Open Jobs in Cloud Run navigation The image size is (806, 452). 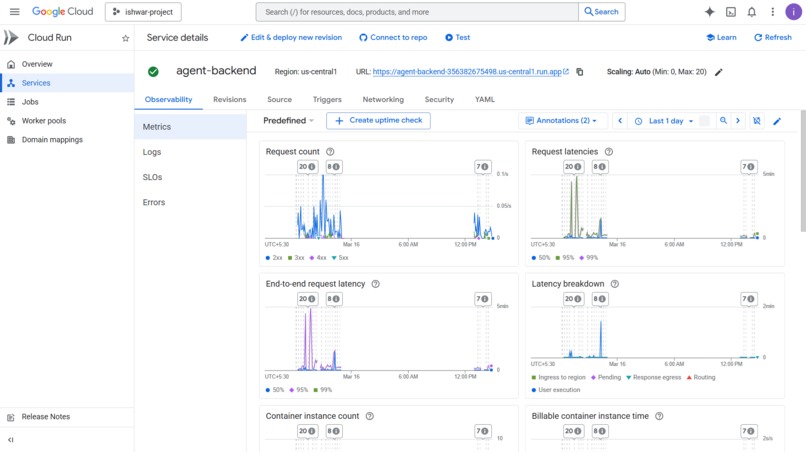point(67,102)
